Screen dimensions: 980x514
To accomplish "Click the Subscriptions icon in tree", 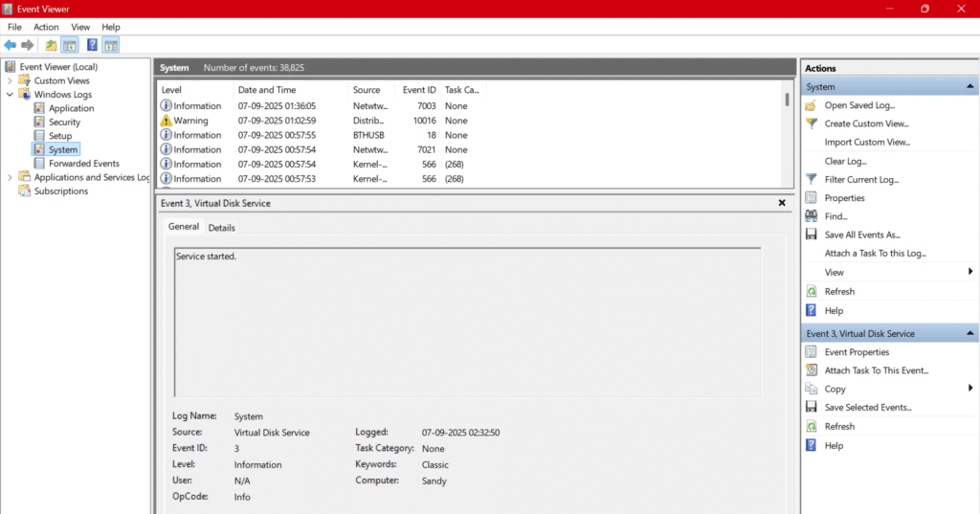I will coord(24,190).
